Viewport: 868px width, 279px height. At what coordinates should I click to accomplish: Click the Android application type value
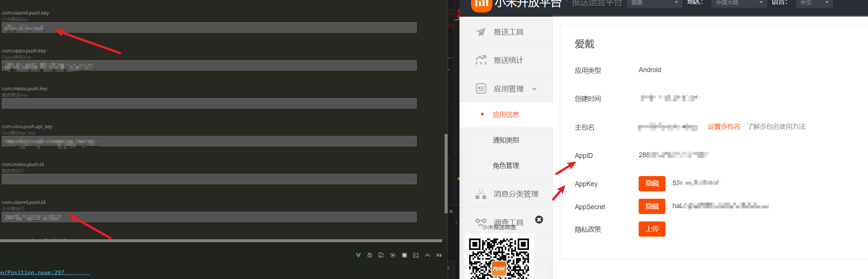pos(650,70)
